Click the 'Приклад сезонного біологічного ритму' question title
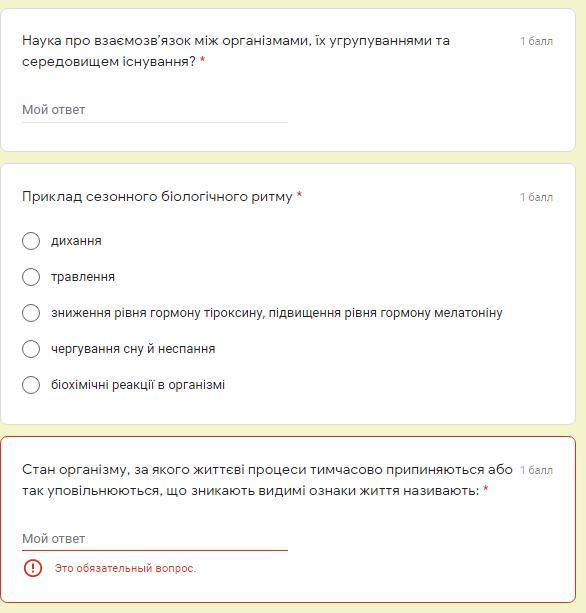The image size is (586, 613). 157,196
